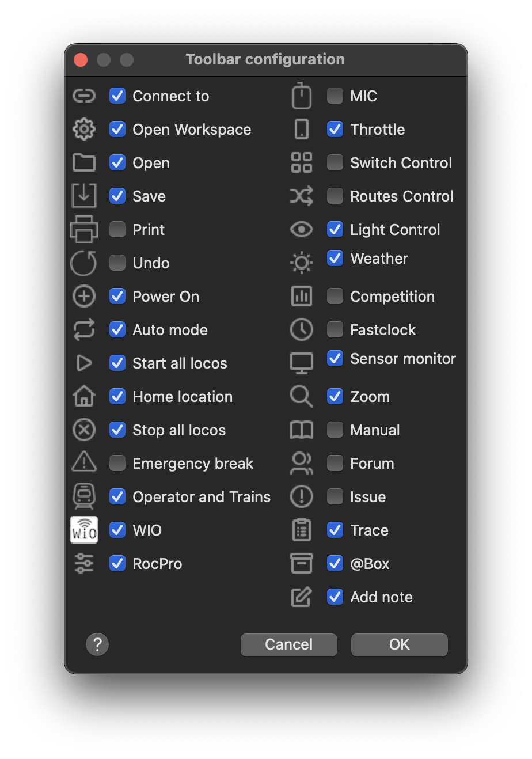
Task: Enable the Print checkbox
Action: [x=117, y=229]
